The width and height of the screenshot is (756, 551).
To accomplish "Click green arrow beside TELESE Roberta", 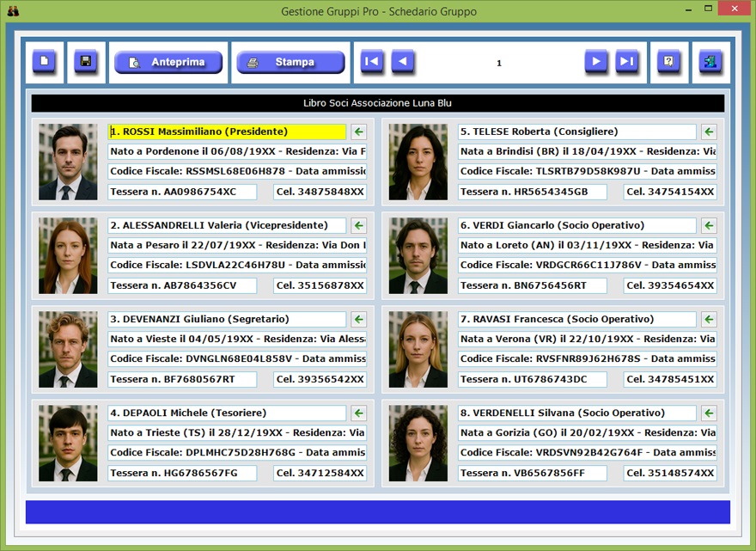I will tap(709, 132).
